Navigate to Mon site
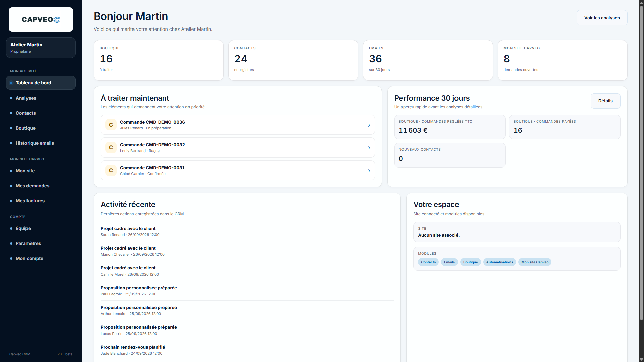The image size is (644, 362). click(41, 171)
